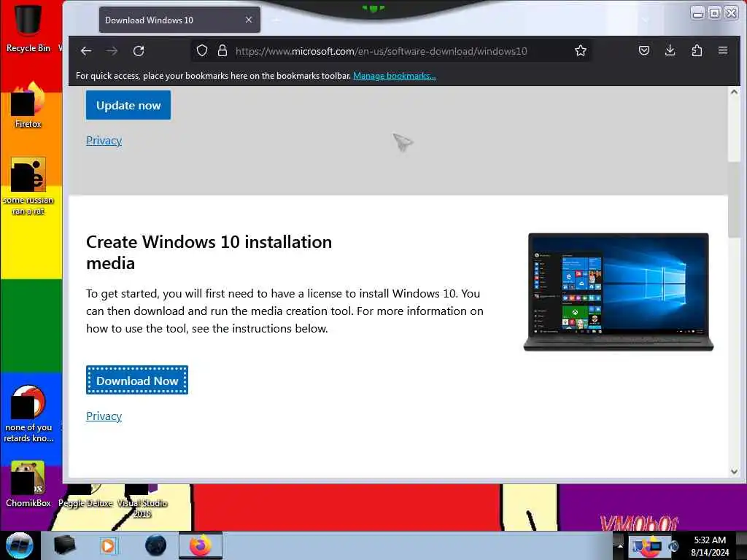
Task: View site security via the padlock icon
Action: pos(222,50)
